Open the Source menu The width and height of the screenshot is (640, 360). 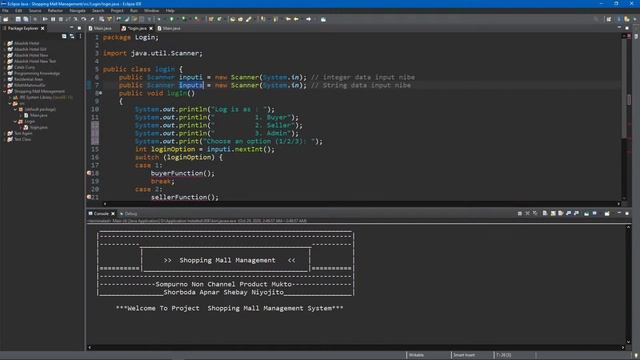pos(35,11)
